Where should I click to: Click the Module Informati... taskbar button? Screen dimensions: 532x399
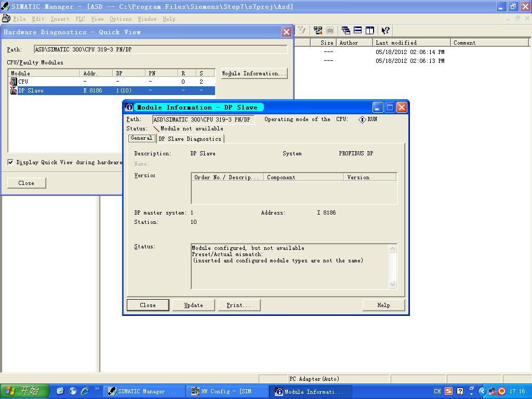(x=310, y=391)
